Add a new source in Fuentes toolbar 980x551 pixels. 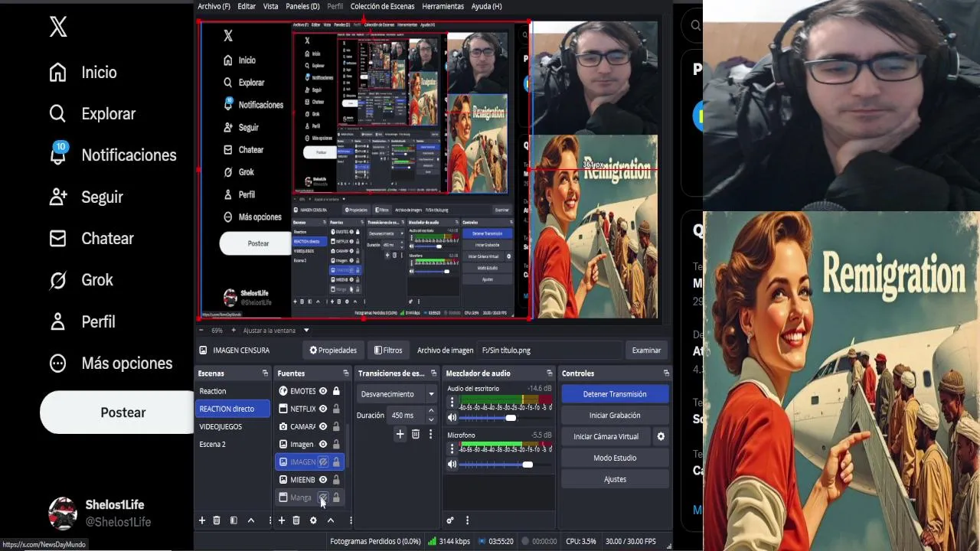click(282, 520)
